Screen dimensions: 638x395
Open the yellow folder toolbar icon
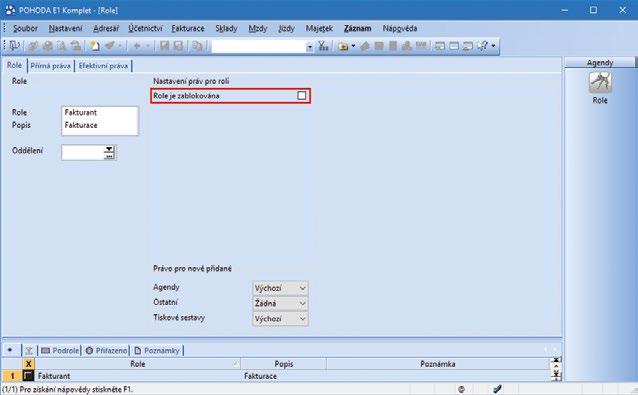pyautogui.click(x=343, y=46)
